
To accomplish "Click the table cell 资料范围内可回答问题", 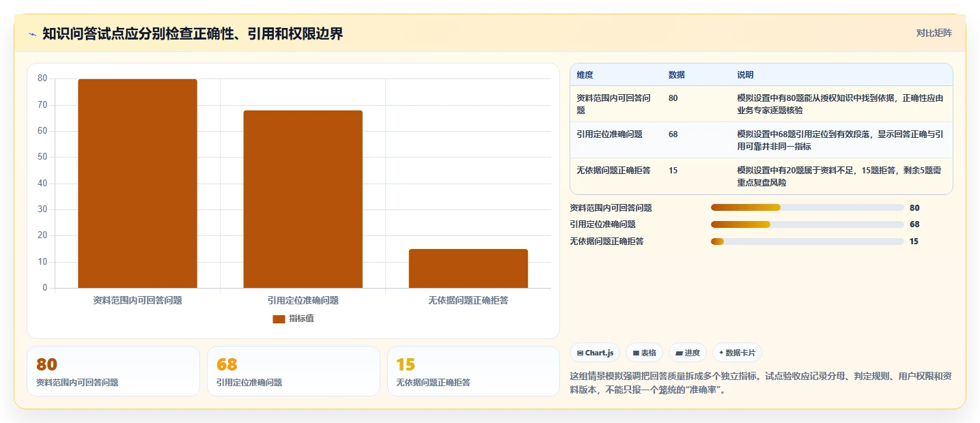I will pos(615,104).
